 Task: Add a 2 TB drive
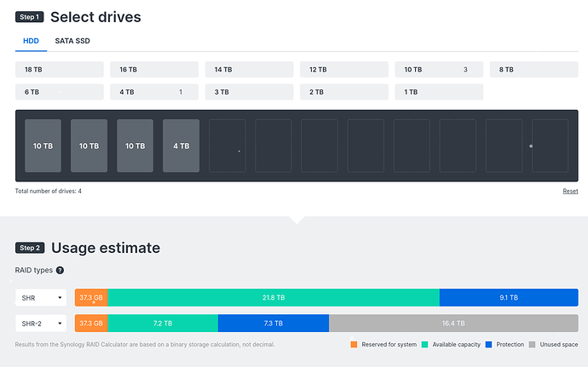344,92
